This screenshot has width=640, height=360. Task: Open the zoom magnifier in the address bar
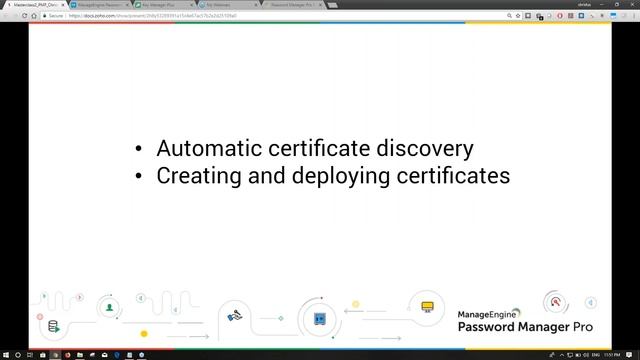(509, 16)
